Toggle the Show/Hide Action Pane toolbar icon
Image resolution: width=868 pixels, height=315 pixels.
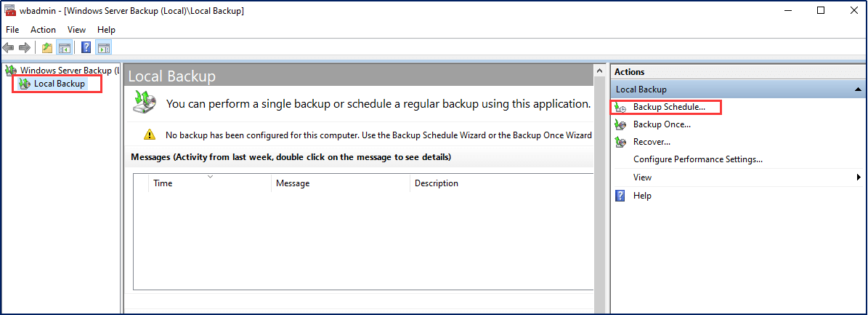(x=103, y=48)
